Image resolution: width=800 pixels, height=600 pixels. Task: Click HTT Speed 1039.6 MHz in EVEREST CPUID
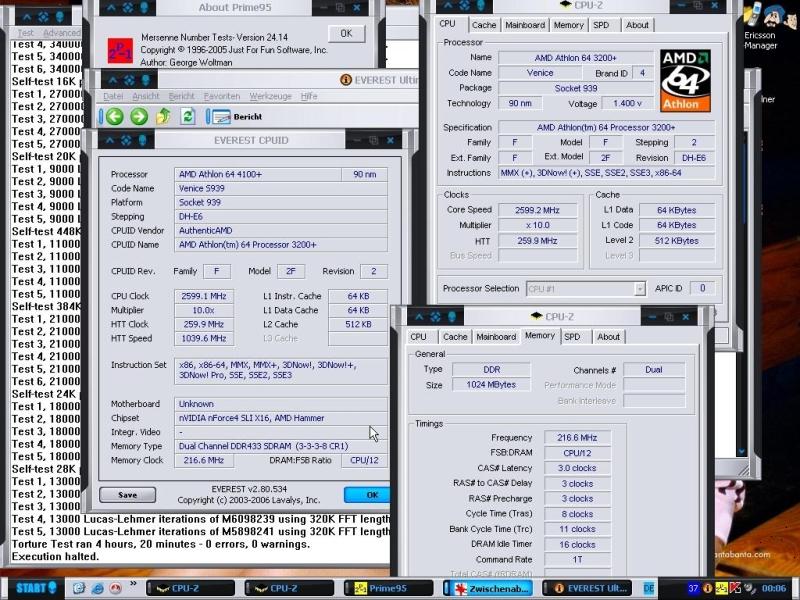coord(204,338)
